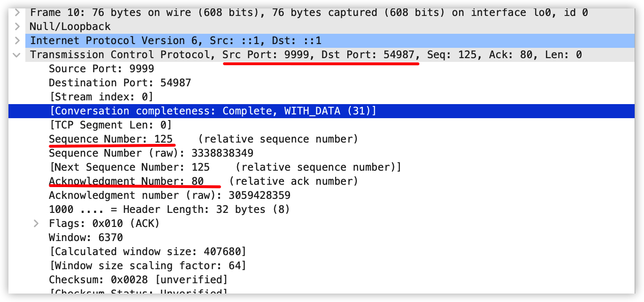Select the relative Acknowledgment Number: 80 row
The height and width of the screenshot is (302, 644).
pos(126,181)
